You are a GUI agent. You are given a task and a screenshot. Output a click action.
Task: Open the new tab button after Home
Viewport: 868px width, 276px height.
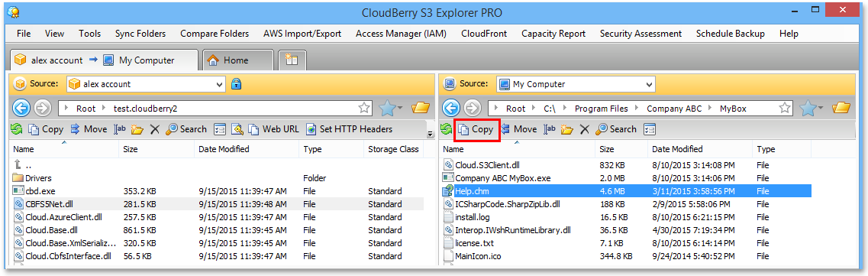point(292,60)
